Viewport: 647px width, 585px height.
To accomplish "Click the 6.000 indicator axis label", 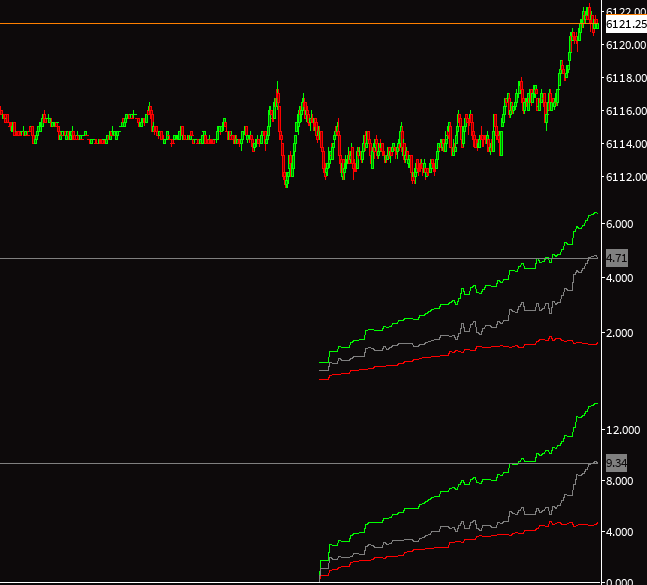I will [x=619, y=224].
